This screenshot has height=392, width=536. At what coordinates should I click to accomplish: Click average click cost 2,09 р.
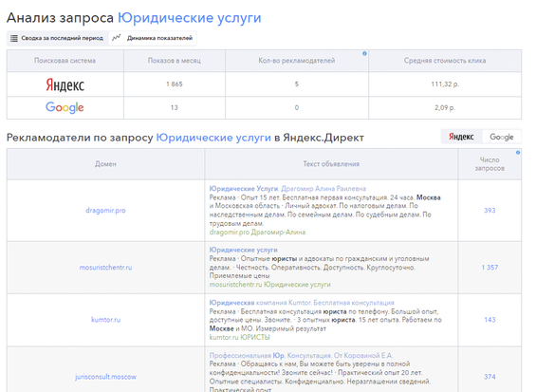point(445,108)
